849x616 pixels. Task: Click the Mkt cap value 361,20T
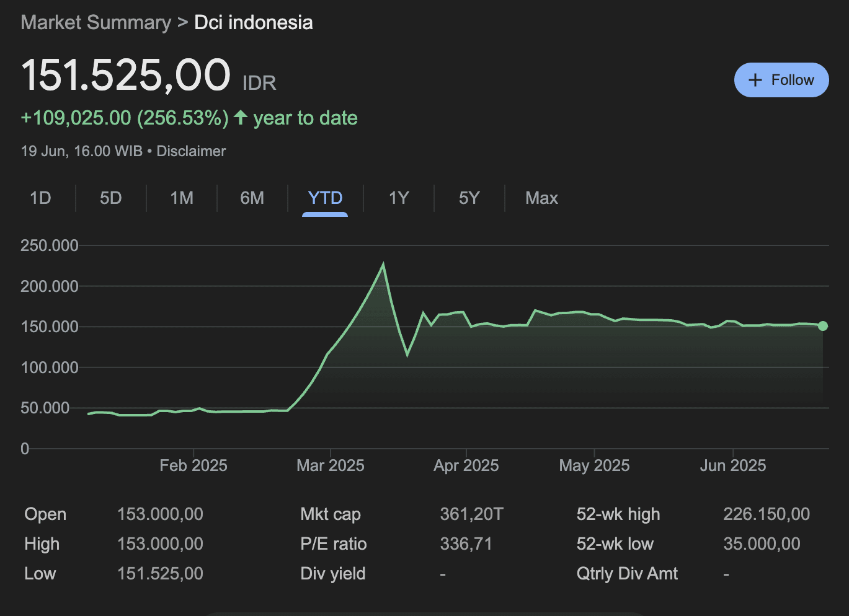coord(471,514)
